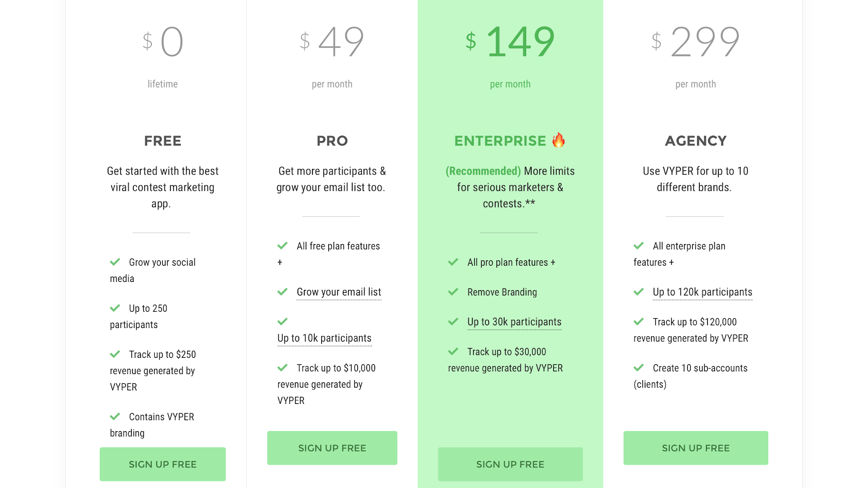Sign up free for the FREE plan
Image resolution: width=868 pixels, height=488 pixels.
pyautogui.click(x=163, y=464)
